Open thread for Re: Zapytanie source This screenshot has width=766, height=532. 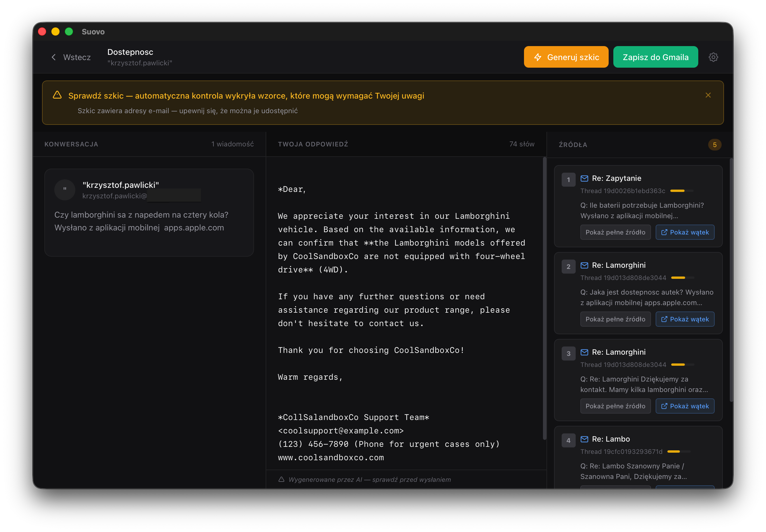[x=685, y=232]
